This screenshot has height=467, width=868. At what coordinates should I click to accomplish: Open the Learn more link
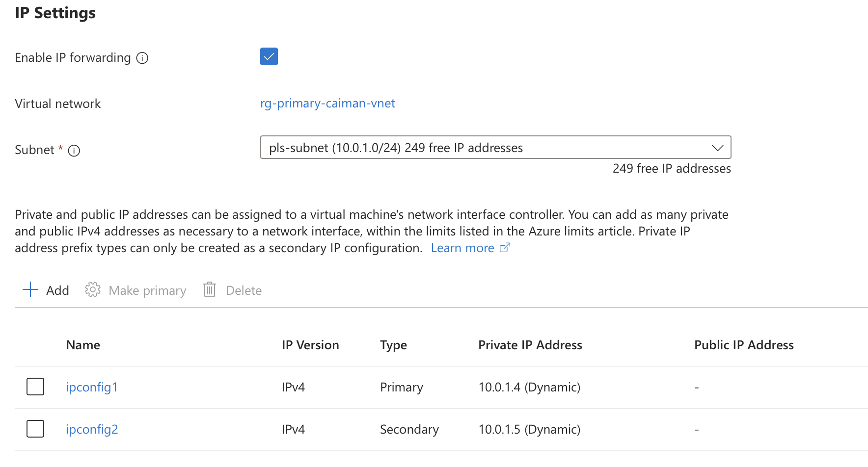(x=462, y=248)
